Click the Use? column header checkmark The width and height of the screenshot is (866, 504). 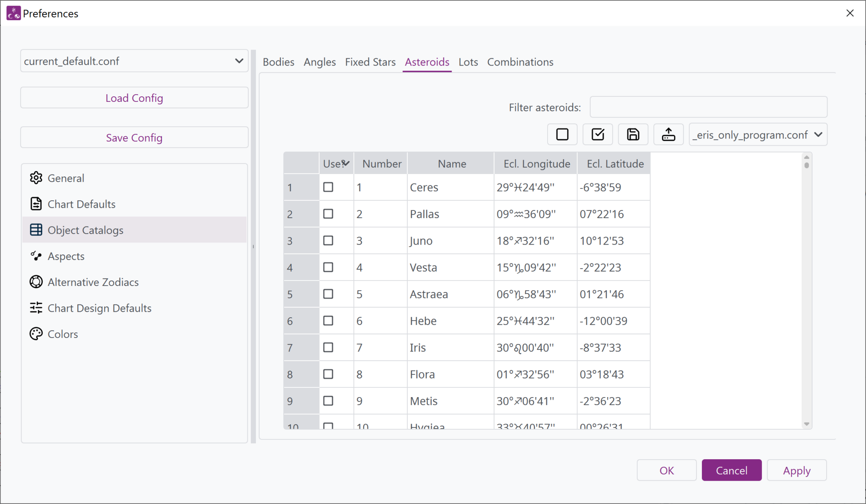coord(346,163)
